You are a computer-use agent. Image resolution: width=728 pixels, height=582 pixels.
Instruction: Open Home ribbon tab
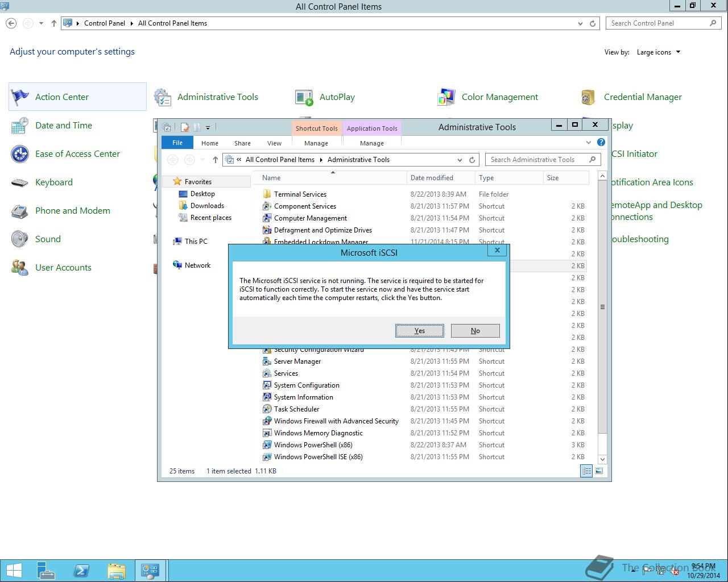(x=210, y=143)
